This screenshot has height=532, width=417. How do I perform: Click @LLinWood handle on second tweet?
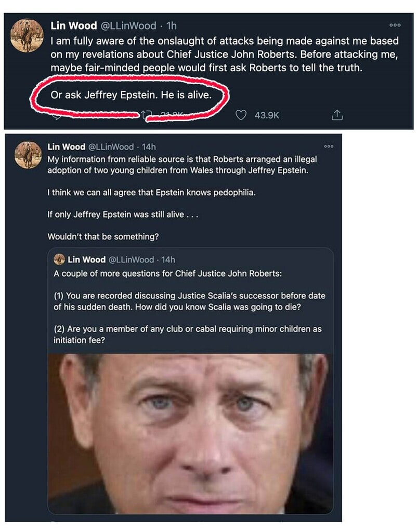(x=111, y=147)
